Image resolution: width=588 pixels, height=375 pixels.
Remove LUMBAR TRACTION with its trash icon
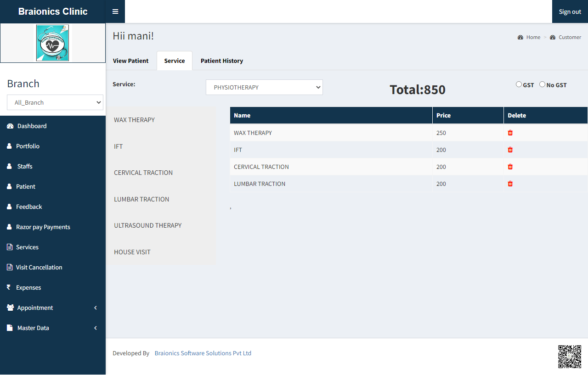click(510, 184)
